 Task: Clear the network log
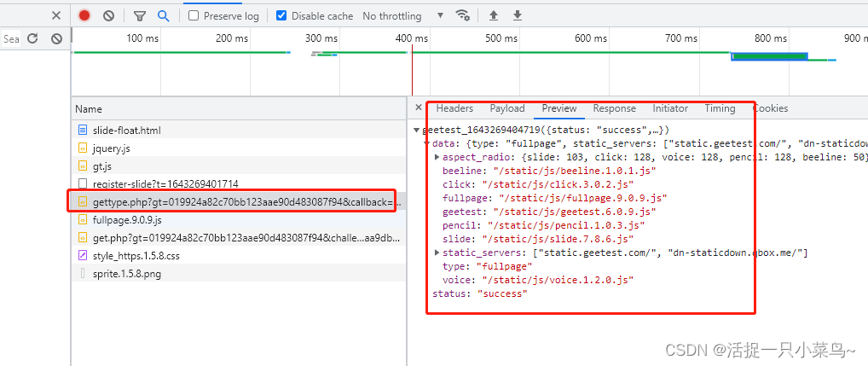click(x=109, y=15)
